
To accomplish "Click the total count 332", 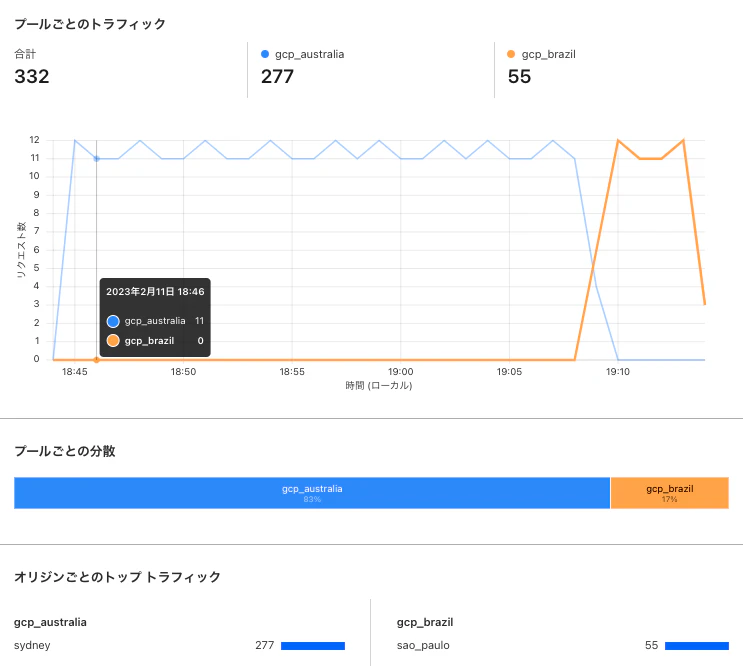I will click(x=32, y=76).
